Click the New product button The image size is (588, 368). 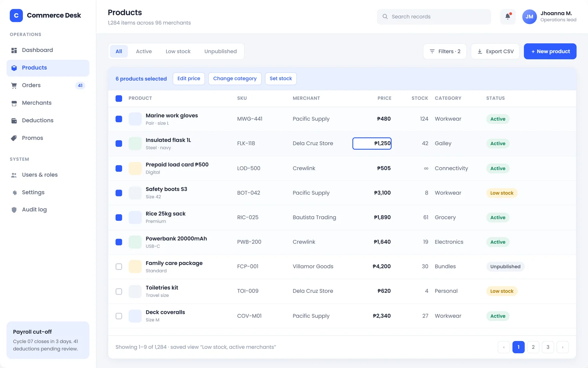[x=550, y=51]
